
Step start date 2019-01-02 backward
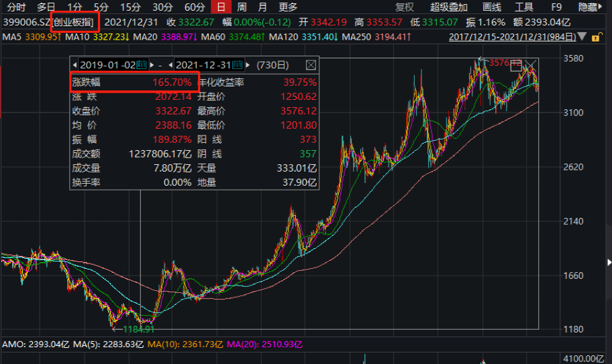(x=74, y=65)
